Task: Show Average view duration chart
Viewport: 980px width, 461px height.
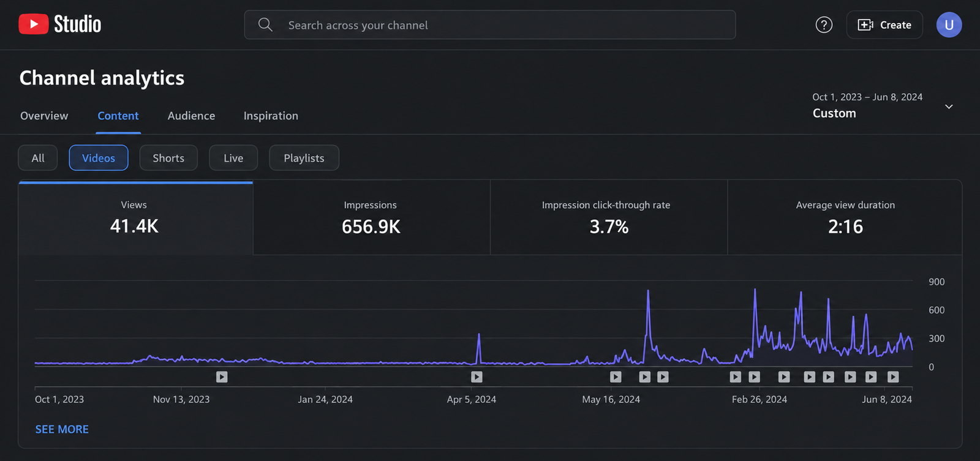Action: pos(845,218)
